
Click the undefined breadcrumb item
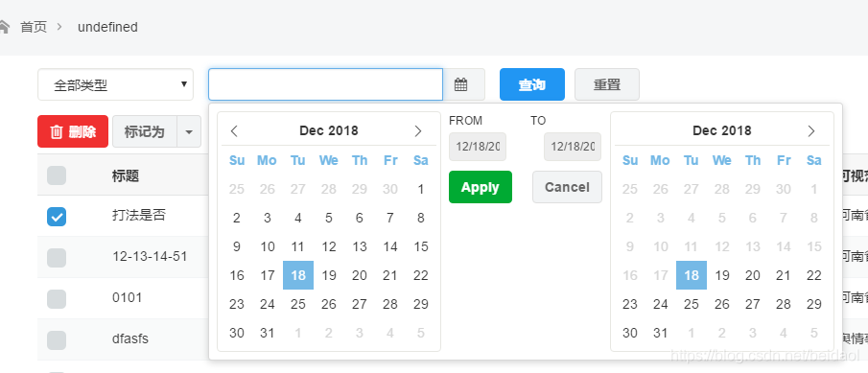click(x=108, y=27)
